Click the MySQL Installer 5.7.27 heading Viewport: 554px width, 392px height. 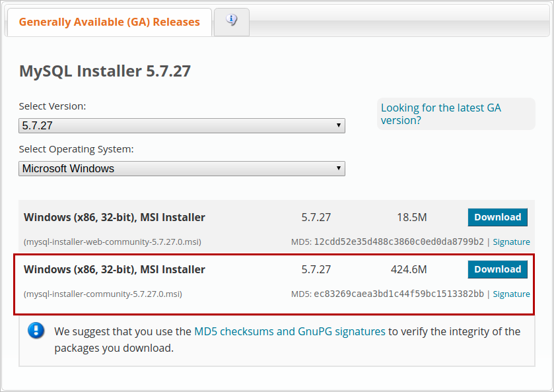coord(105,71)
